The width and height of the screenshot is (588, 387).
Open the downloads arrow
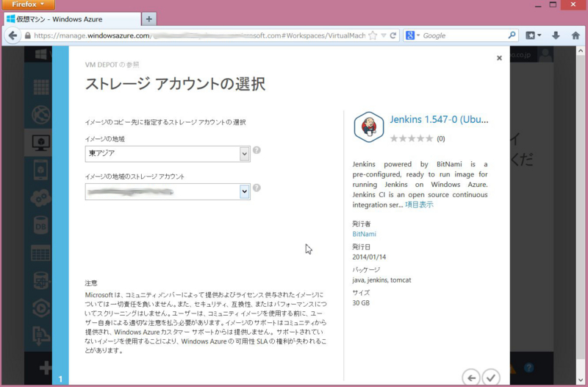[556, 35]
